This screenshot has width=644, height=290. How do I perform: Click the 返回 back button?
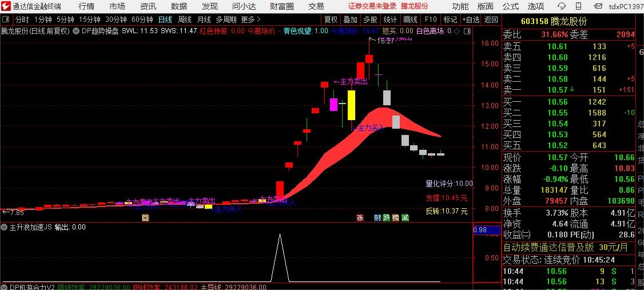[491, 19]
